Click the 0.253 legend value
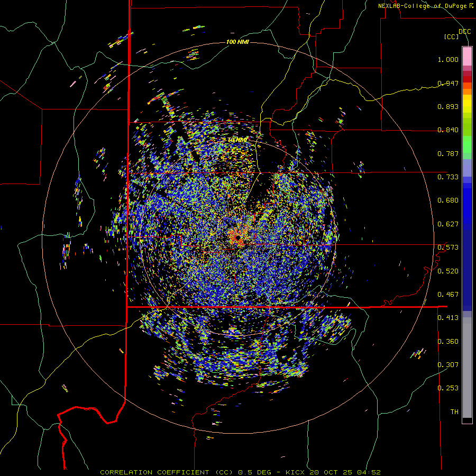The image size is (476, 476). pos(448,388)
